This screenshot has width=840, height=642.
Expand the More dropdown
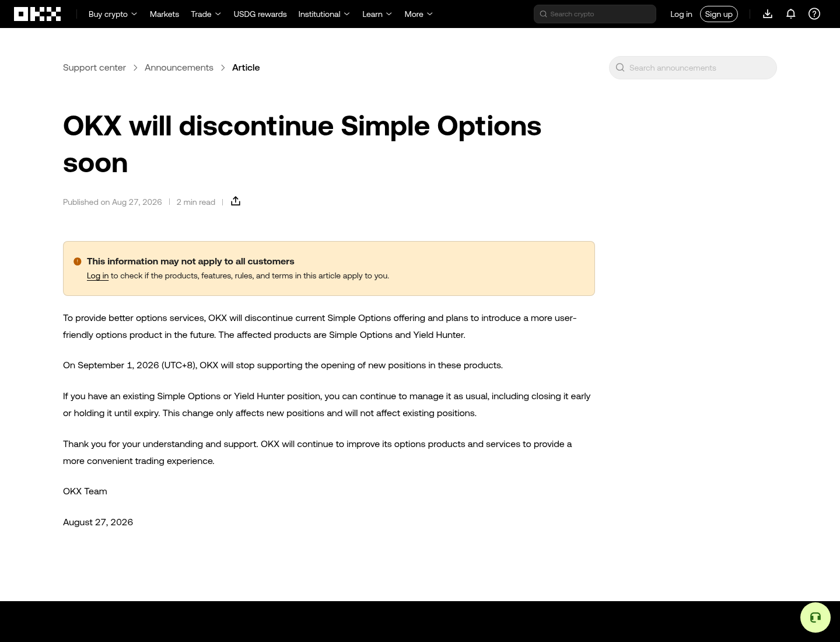[x=419, y=14]
